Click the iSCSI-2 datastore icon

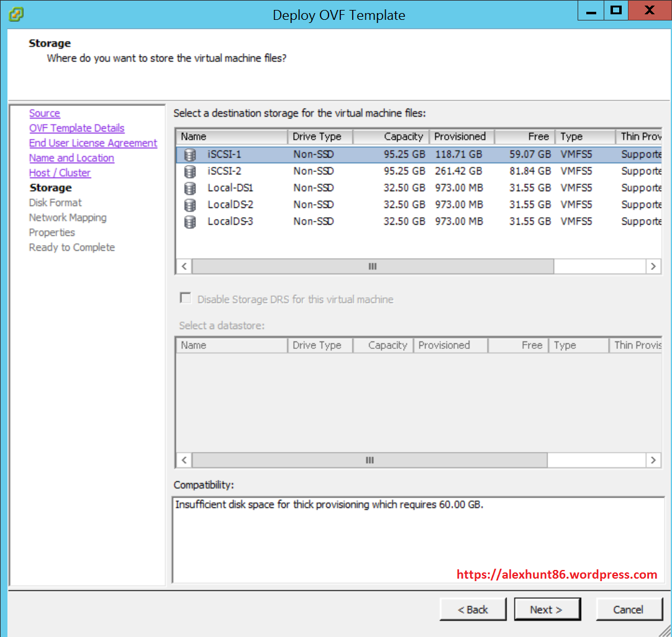click(x=190, y=171)
